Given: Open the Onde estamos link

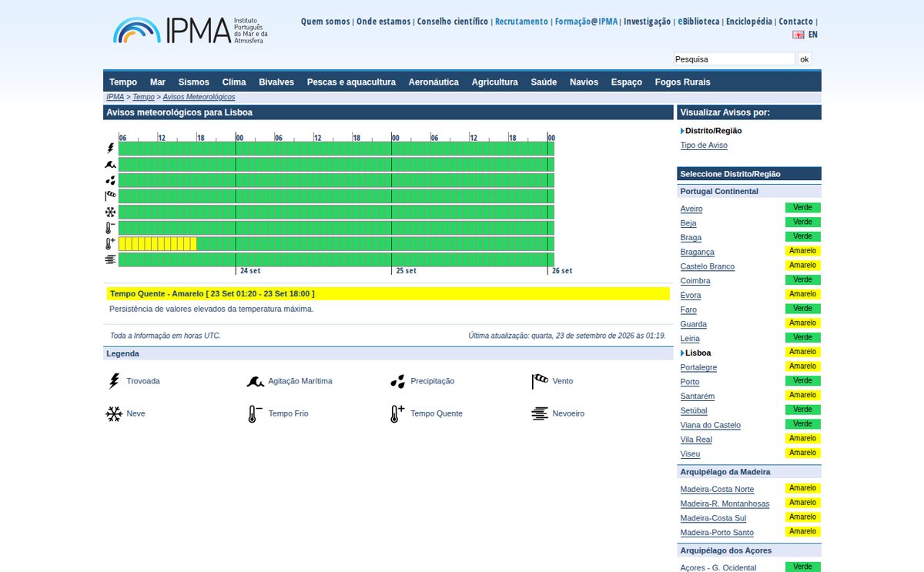Looking at the screenshot, I should coord(383,22).
